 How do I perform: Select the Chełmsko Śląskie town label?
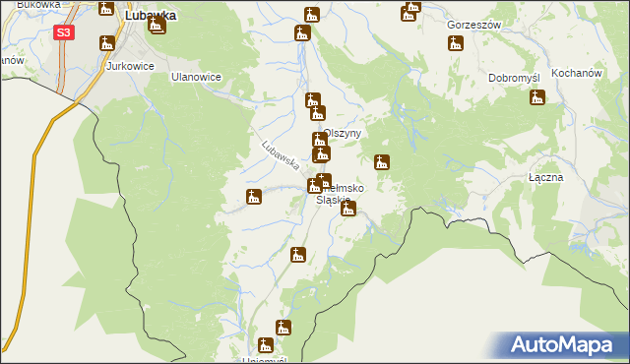340,194
